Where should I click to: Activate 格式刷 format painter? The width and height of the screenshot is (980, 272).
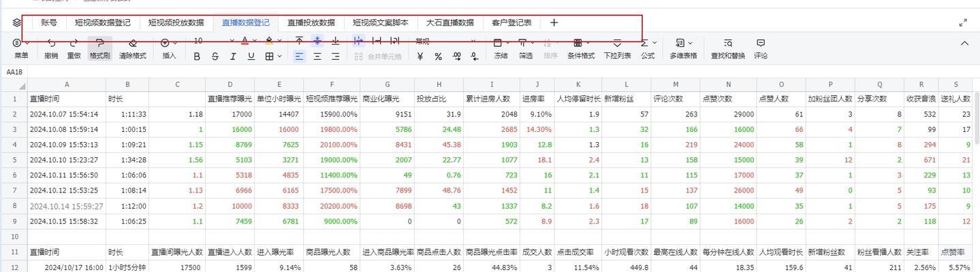99,49
